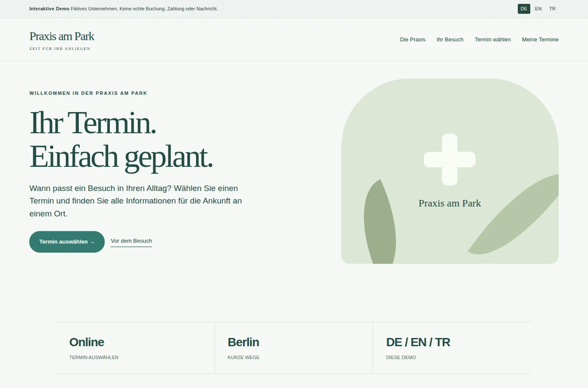This screenshot has height=388, width=588.
Task: Follow the Vor dem Besuch link
Action: pos(131,241)
